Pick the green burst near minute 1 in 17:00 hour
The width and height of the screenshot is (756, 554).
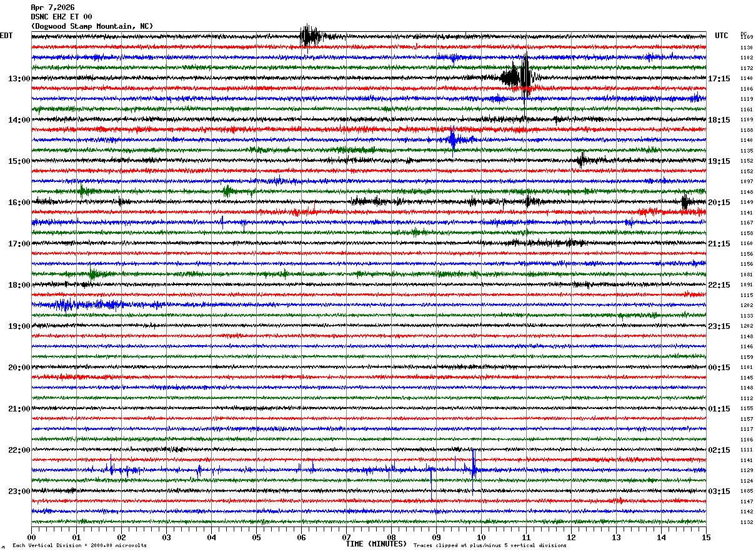pyautogui.click(x=92, y=273)
